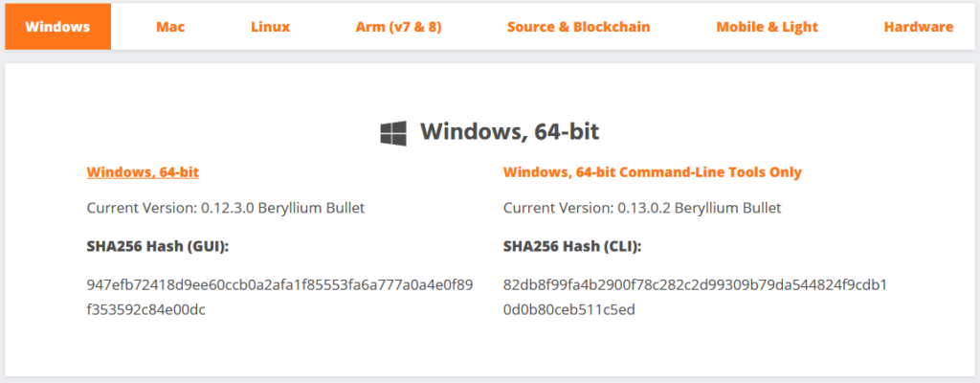
Task: Click the version number 0.13.0.2
Action: 644,208
